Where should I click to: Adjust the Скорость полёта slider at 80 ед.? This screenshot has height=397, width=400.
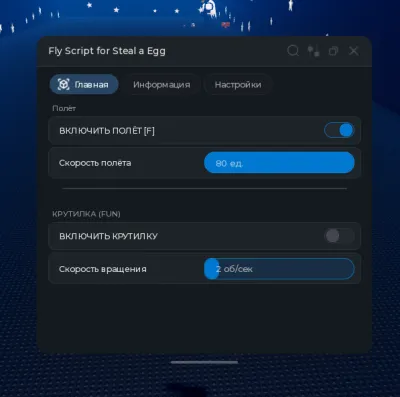[279, 163]
